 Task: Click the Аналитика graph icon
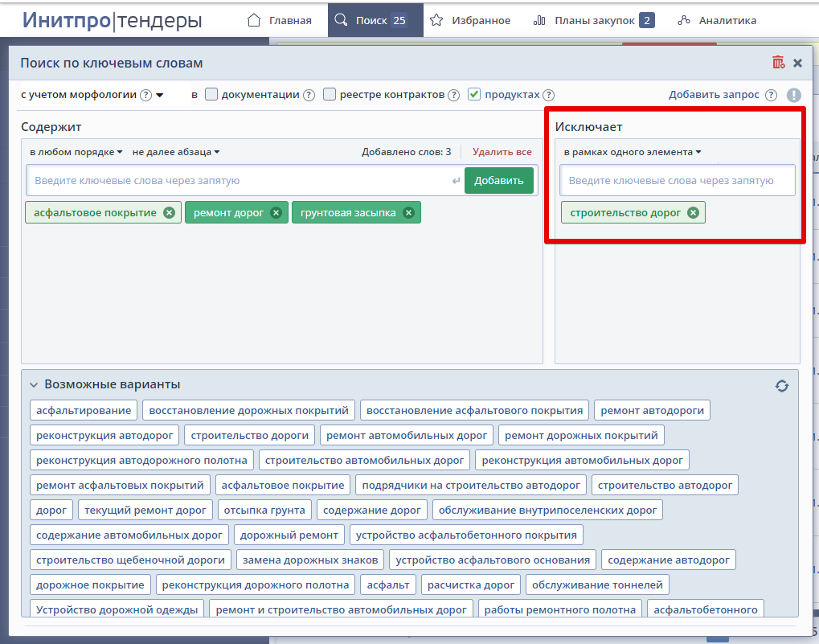(x=684, y=20)
